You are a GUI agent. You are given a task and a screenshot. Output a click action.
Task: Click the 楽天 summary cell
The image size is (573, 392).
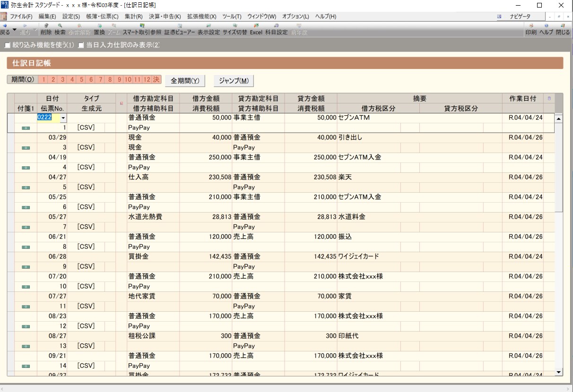(419, 178)
